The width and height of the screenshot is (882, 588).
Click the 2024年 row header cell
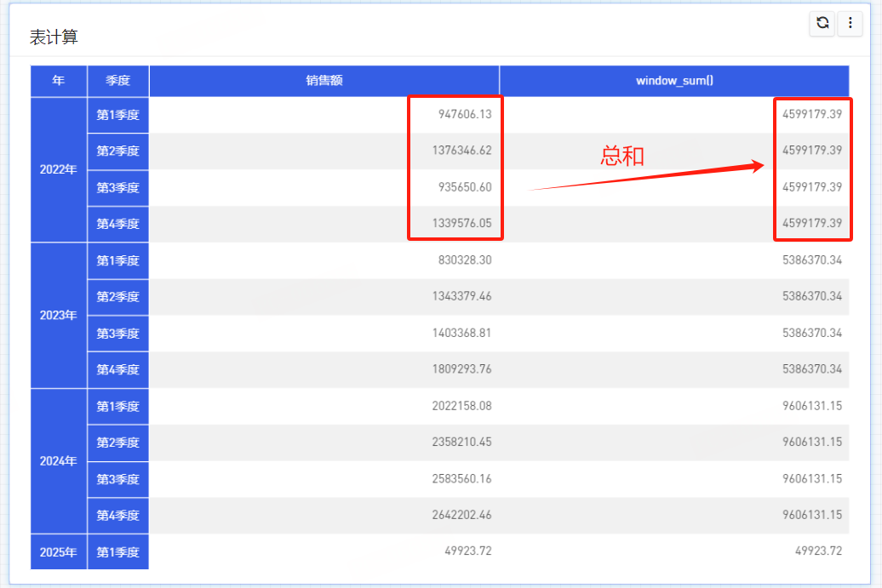59,461
